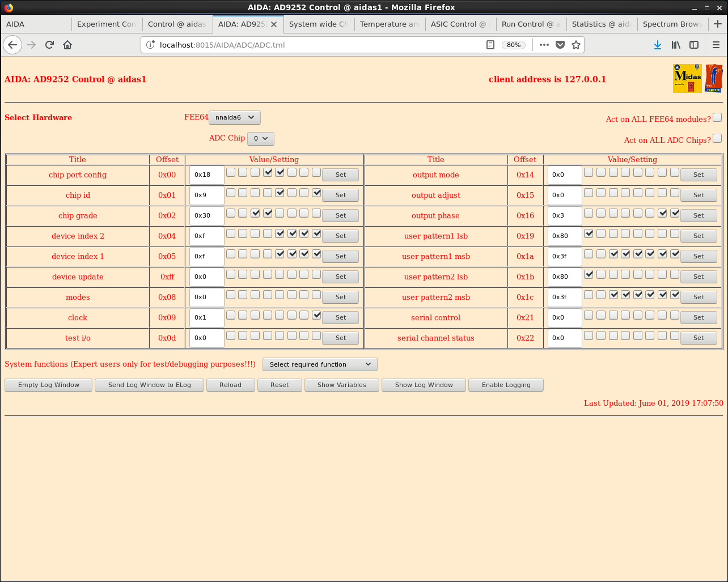728x582 pixels.
Task: Expand the ADC Chip selector
Action: point(261,138)
